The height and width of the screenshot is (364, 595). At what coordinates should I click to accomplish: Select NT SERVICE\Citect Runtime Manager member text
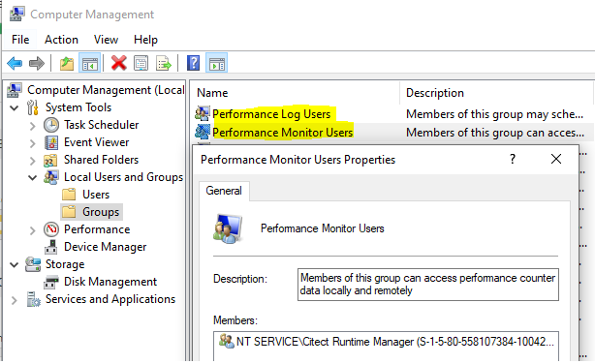pyautogui.click(x=394, y=342)
